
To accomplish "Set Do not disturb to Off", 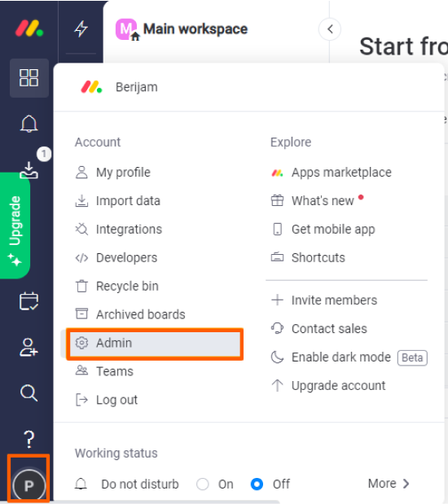I will point(257,484).
